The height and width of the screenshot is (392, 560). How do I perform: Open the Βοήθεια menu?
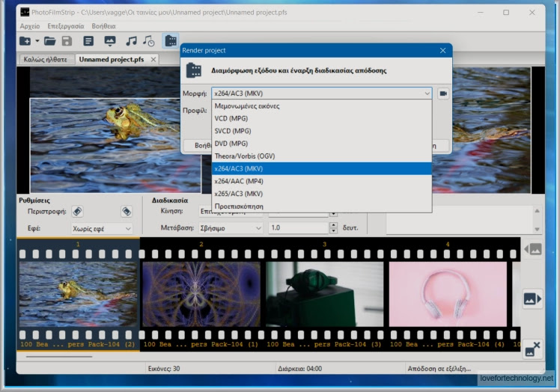click(x=103, y=26)
